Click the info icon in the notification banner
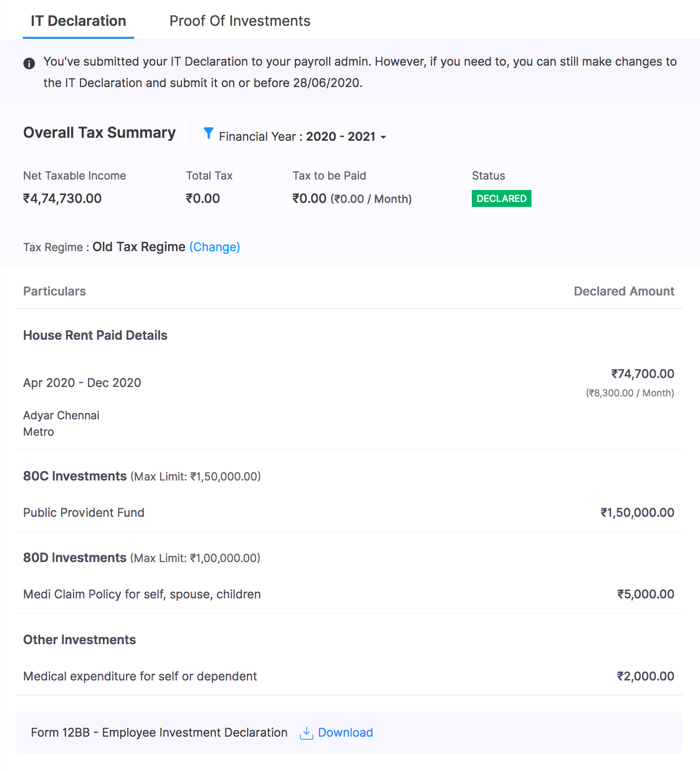This screenshot has width=700, height=771. tap(29, 64)
